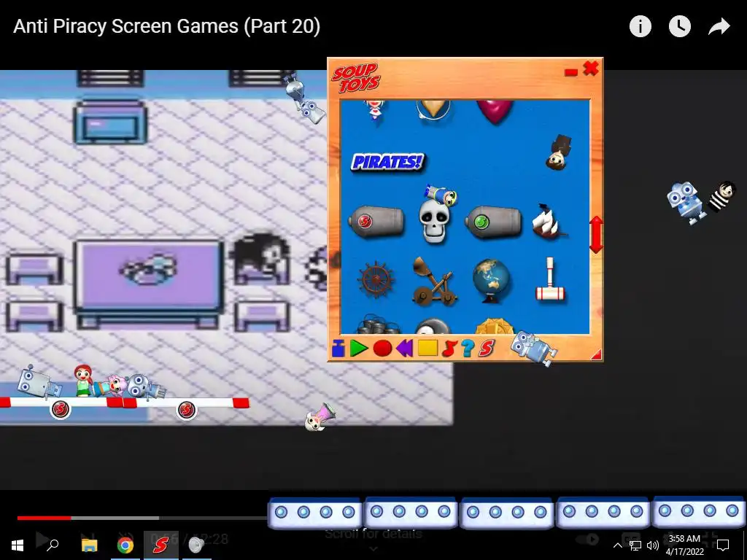
Task: Select the blue weight tool in Soup Toys
Action: point(338,348)
